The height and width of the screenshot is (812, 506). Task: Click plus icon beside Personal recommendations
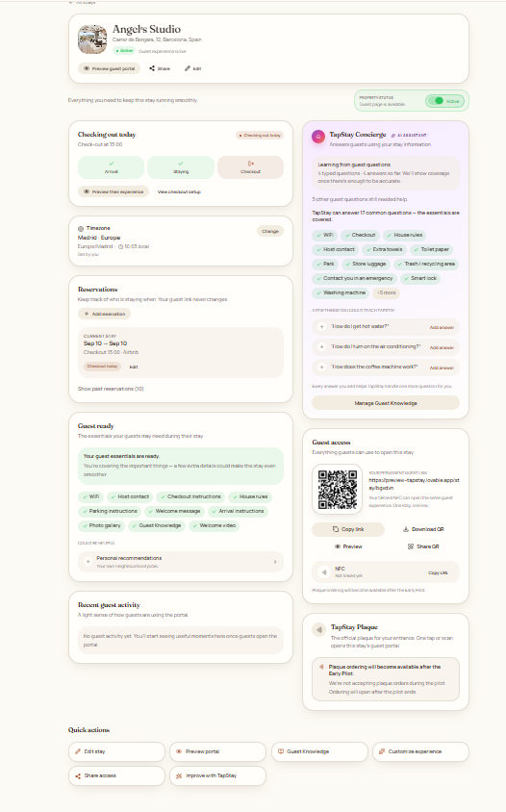(x=89, y=561)
